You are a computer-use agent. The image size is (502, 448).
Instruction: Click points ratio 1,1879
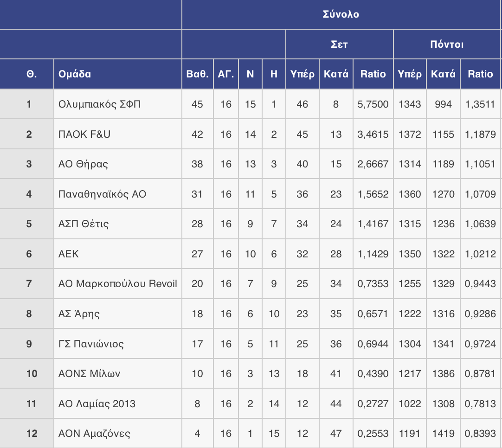pyautogui.click(x=480, y=134)
